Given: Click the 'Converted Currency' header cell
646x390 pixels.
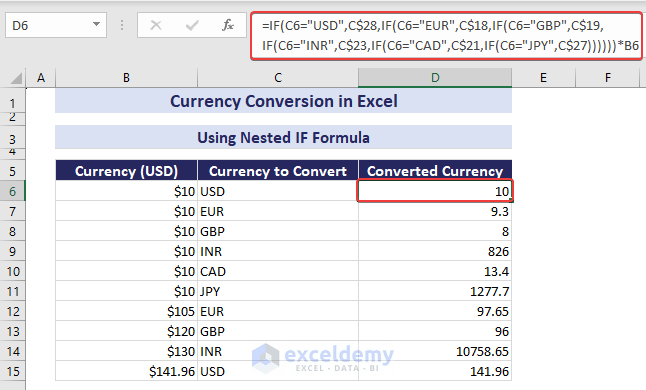Looking at the screenshot, I should 435,170.
